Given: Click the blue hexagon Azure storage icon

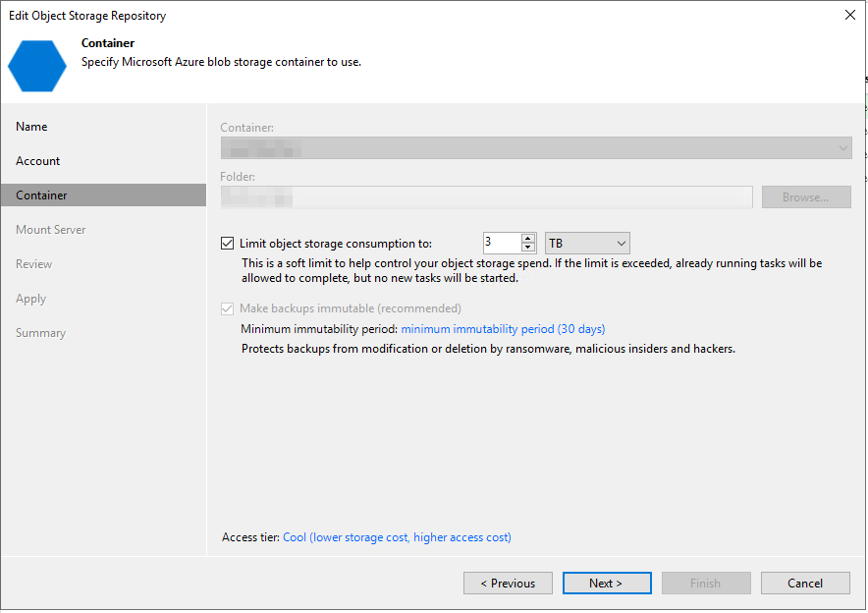Looking at the screenshot, I should [x=39, y=65].
